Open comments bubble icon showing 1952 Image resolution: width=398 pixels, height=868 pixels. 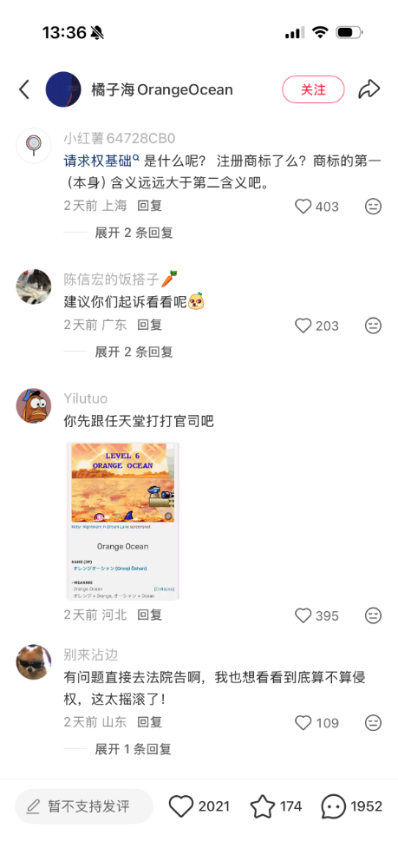point(334,807)
